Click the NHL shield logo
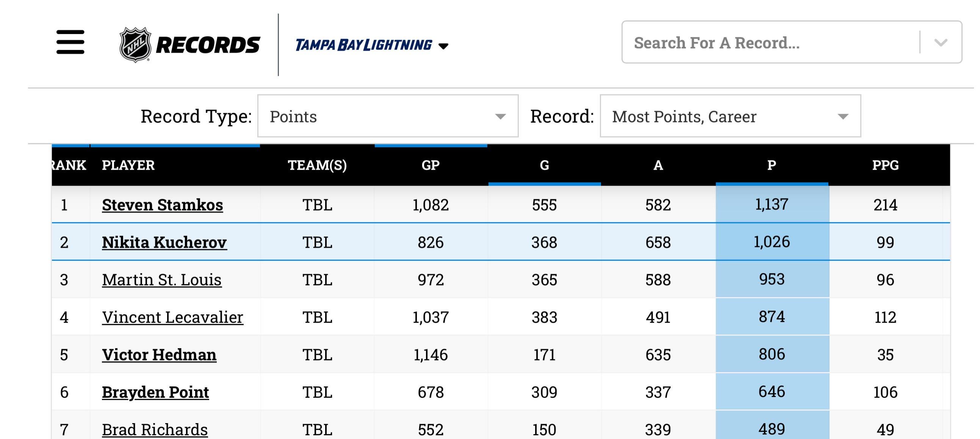 pos(135,44)
